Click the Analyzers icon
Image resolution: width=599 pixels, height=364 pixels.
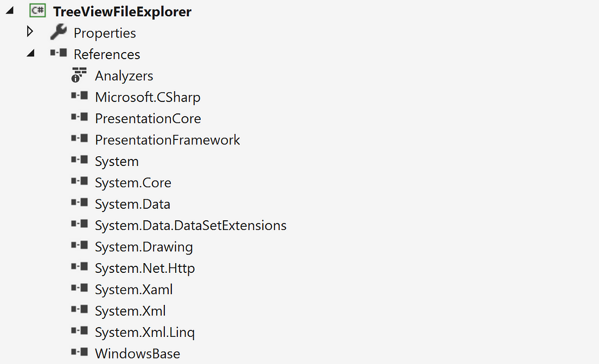click(x=79, y=75)
